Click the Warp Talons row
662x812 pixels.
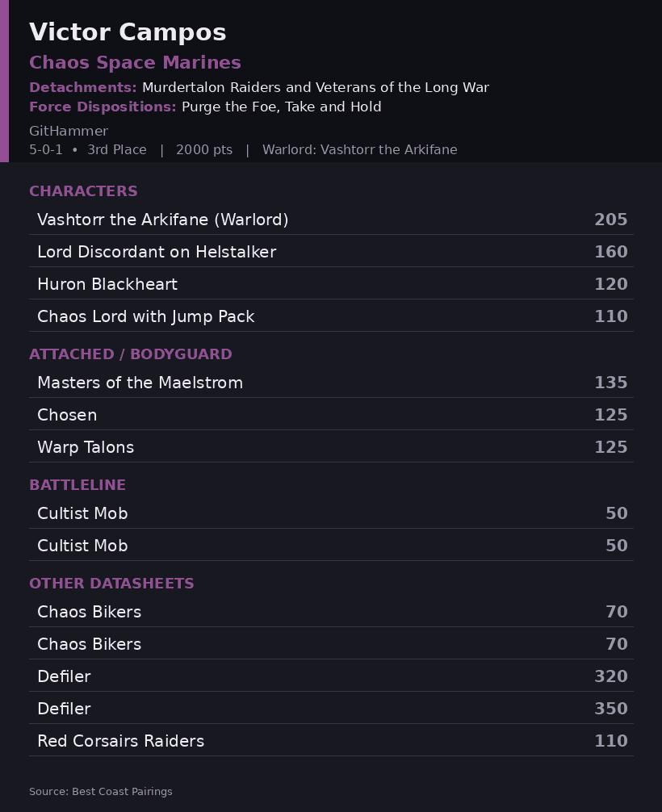(331, 447)
